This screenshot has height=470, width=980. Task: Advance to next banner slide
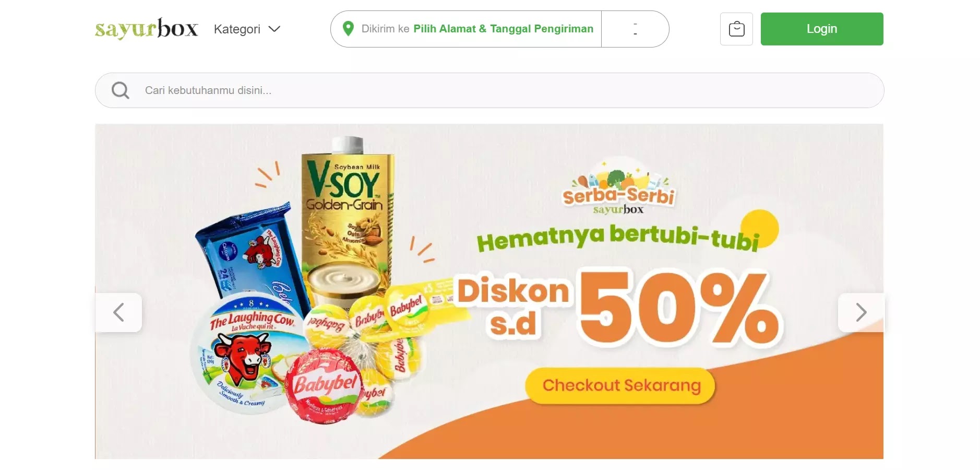(x=861, y=312)
